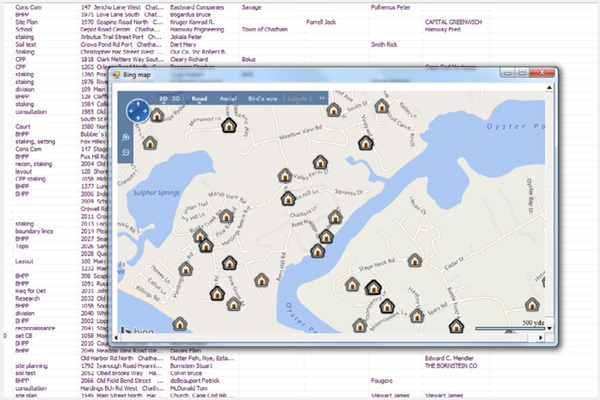Click the house marker on Monomoit Ln
Image resolution: width=600 pixels, height=400 pixels.
coord(229,125)
